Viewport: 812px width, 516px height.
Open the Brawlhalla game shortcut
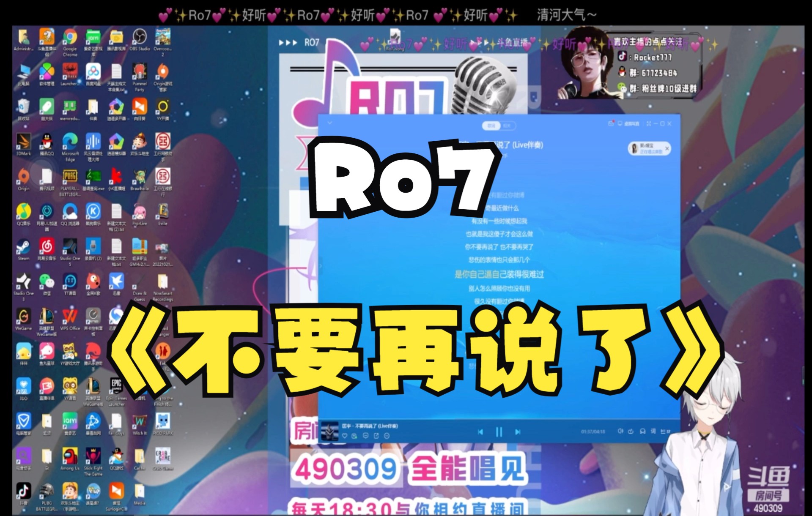140,179
